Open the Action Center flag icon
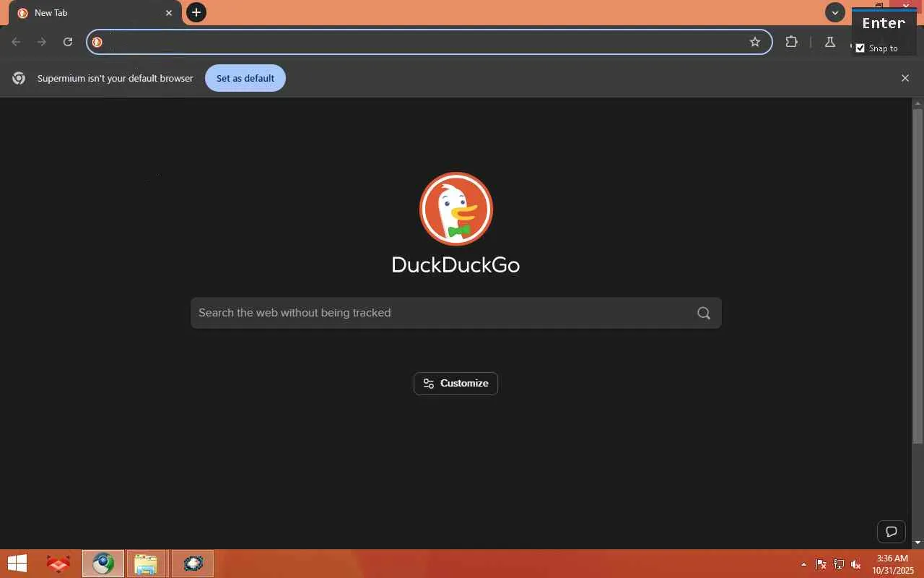This screenshot has height=578, width=924. (x=821, y=564)
